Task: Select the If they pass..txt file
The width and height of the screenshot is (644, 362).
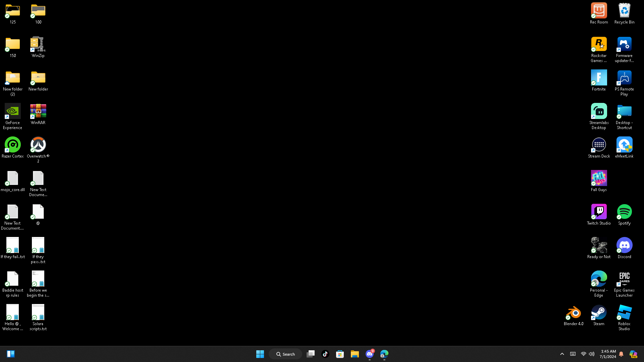Action: (38, 250)
